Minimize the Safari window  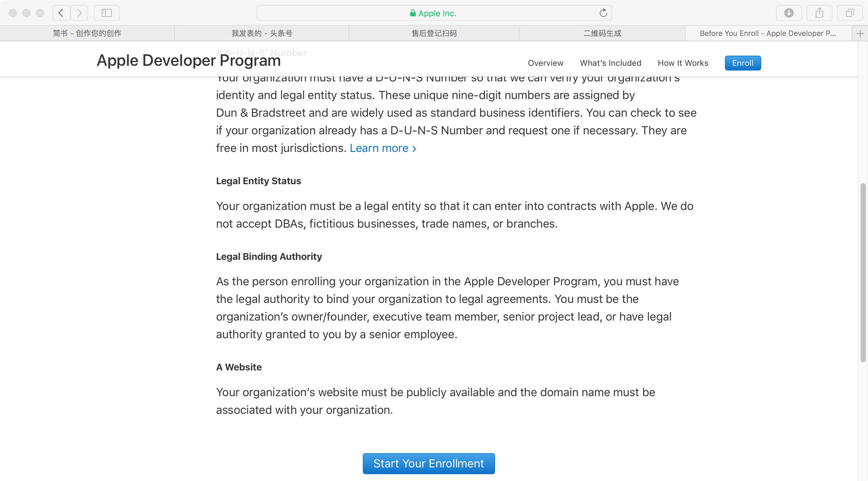click(x=26, y=13)
